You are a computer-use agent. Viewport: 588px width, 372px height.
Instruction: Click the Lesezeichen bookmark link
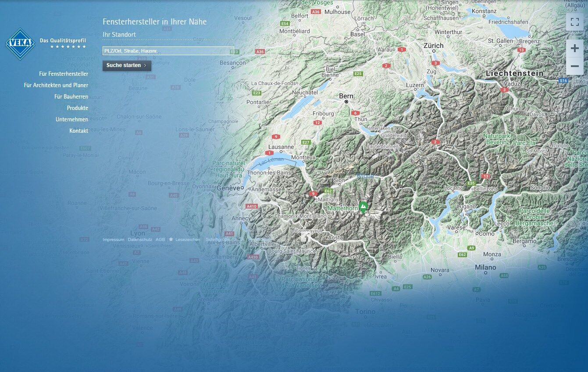coord(187,240)
